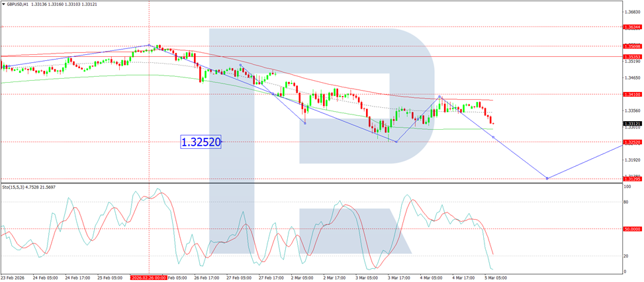Select the trendline anchor at the 1.31295 low
The image size is (644, 282).
tap(547, 178)
